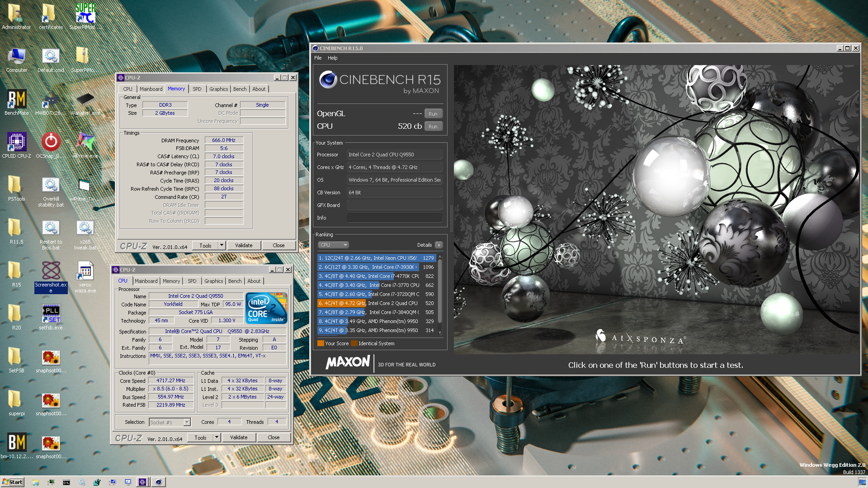The height and width of the screenshot is (488, 868).
Task: Open the Registry Editor cube icon in the taskbar
Action: (x=97, y=482)
